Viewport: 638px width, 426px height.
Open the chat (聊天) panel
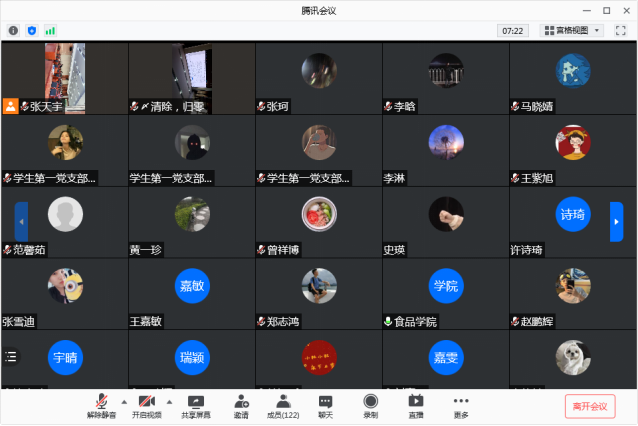(325, 405)
